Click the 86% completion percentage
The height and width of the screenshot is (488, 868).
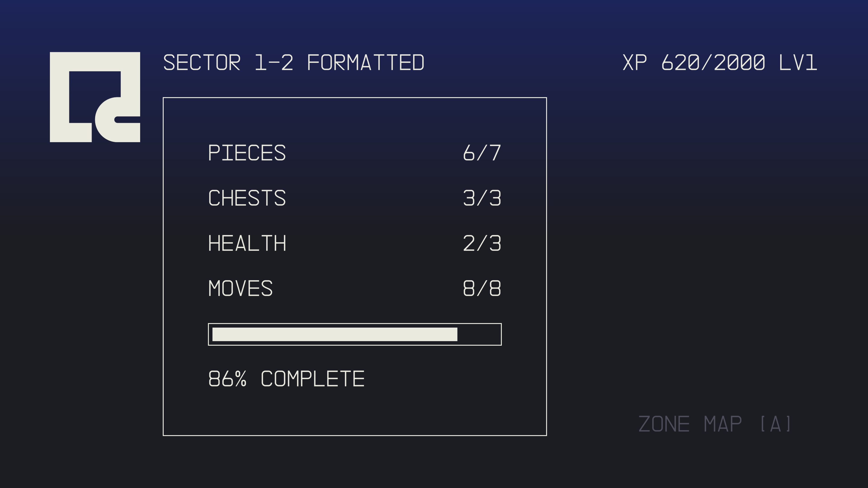click(x=227, y=379)
